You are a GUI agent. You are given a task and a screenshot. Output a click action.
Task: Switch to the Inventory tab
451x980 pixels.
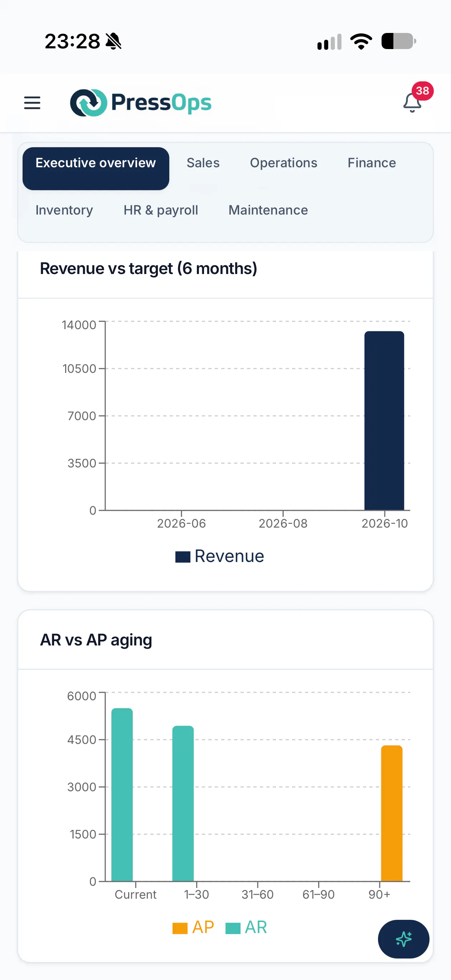[x=64, y=210]
